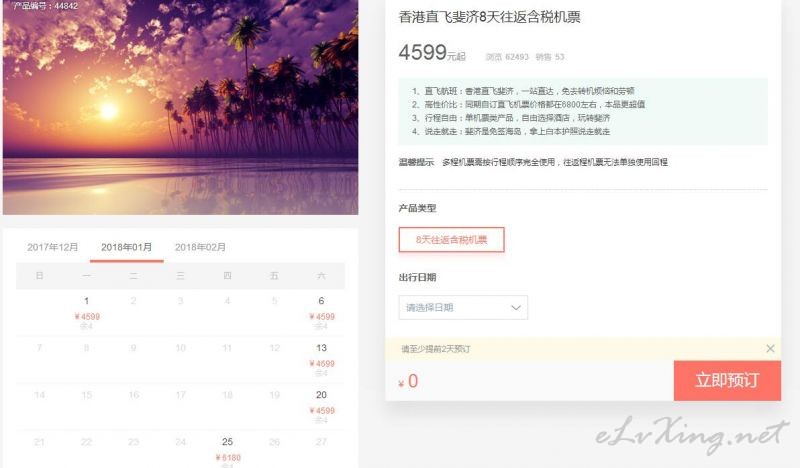Click the 请选择日期 date selector field
This screenshot has width=800, height=468.
pyautogui.click(x=463, y=308)
